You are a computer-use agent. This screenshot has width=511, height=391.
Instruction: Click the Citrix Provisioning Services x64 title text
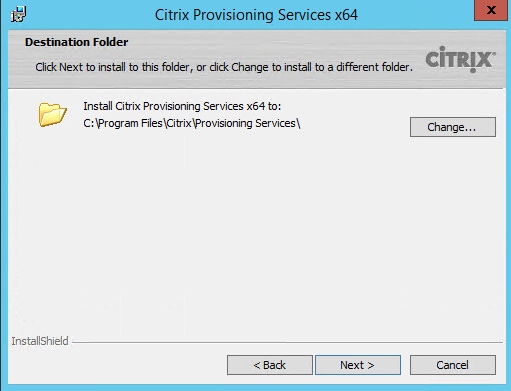(x=256, y=15)
